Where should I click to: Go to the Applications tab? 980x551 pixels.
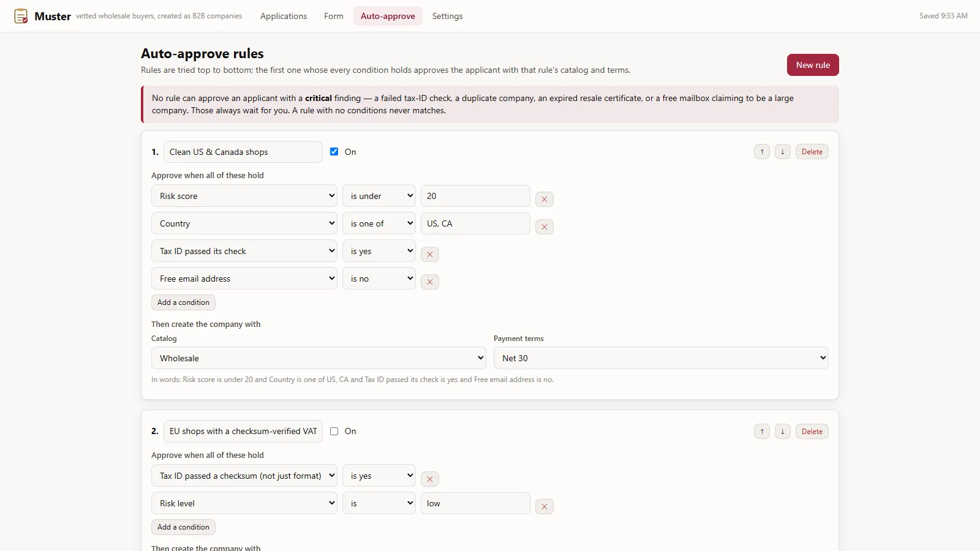(284, 16)
